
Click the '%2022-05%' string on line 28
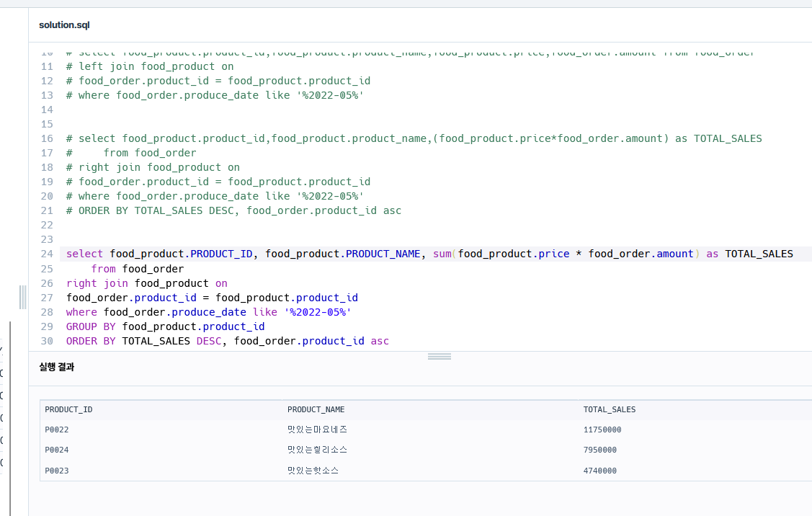[x=318, y=312]
